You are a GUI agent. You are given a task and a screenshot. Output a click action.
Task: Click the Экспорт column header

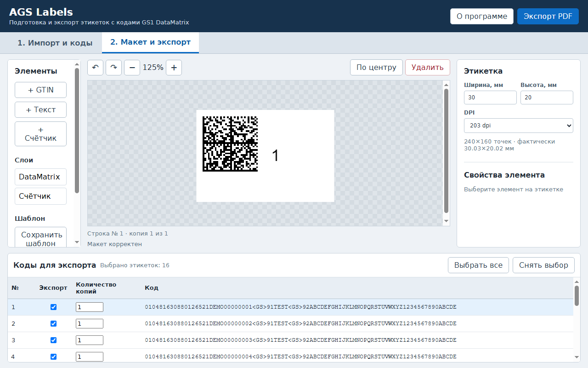tap(53, 288)
